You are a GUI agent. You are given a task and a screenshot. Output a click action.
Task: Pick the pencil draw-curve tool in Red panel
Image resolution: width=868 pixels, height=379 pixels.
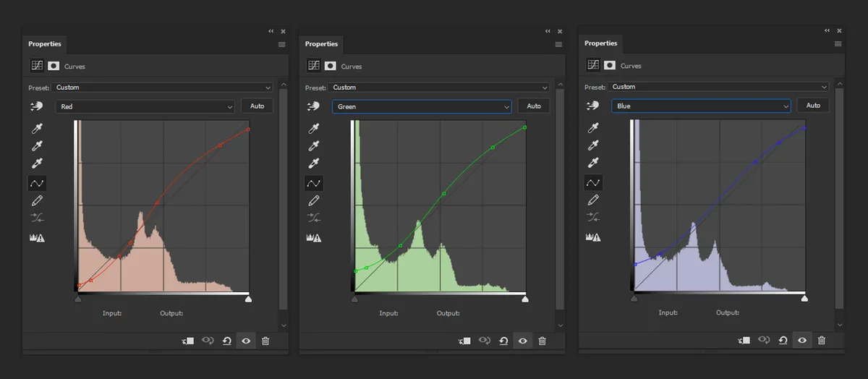tap(37, 200)
